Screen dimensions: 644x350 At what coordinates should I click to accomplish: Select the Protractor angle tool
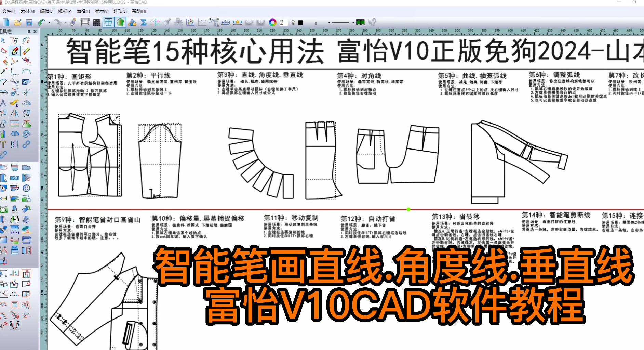(26, 103)
